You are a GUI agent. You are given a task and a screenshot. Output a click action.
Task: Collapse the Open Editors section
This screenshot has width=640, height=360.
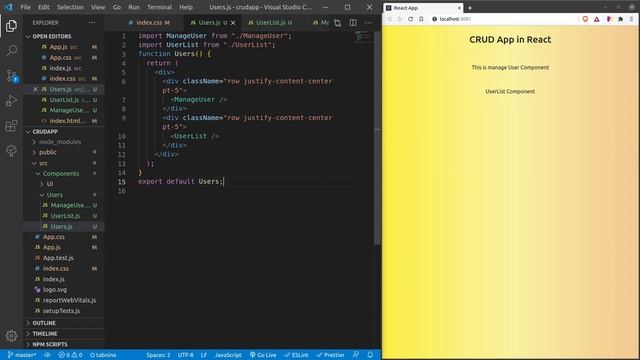coord(28,36)
